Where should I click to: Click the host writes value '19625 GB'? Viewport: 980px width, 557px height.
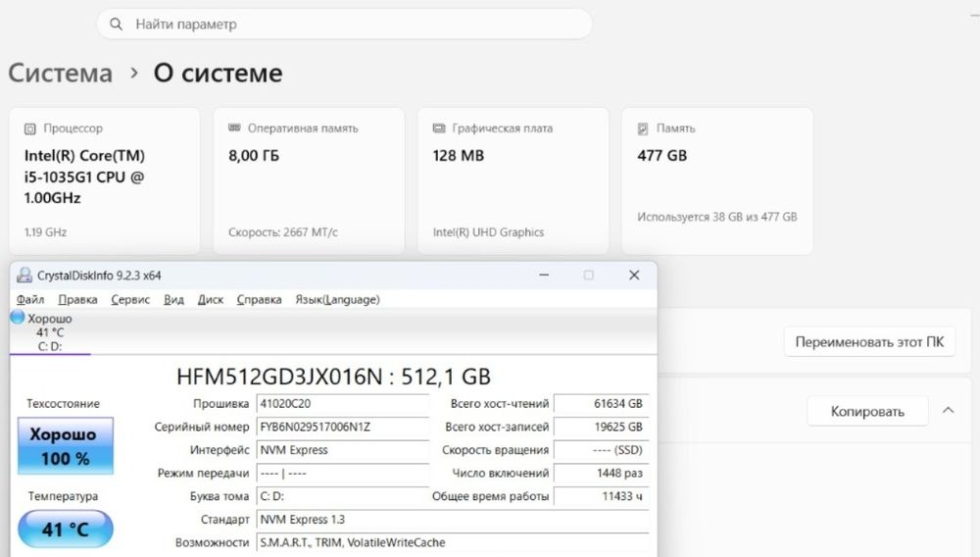602,427
